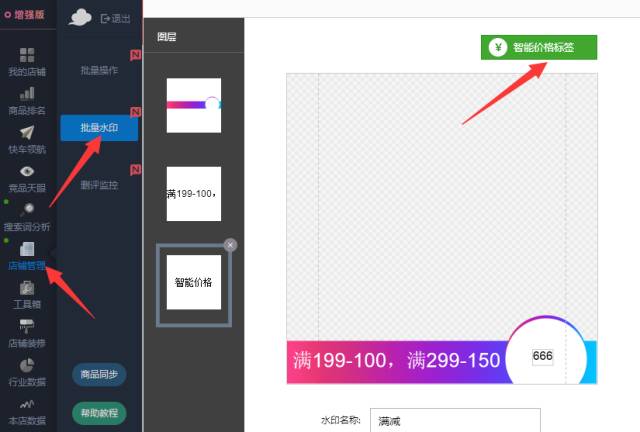Open 商品排名 bar chart icon
The height and width of the screenshot is (432, 640).
click(27, 94)
